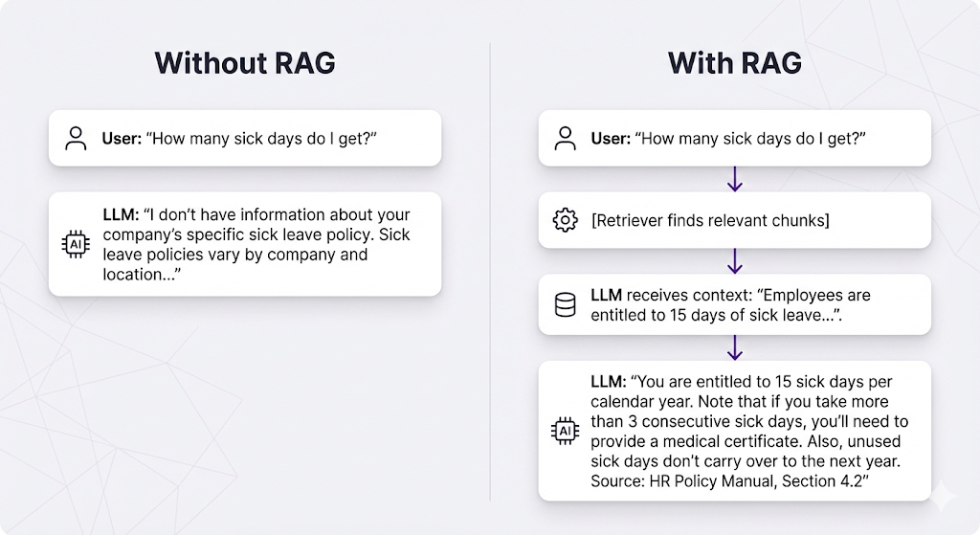Viewport: 980px width, 535px height.
Task: Click the user question text under Without RAG
Action: coord(239,139)
